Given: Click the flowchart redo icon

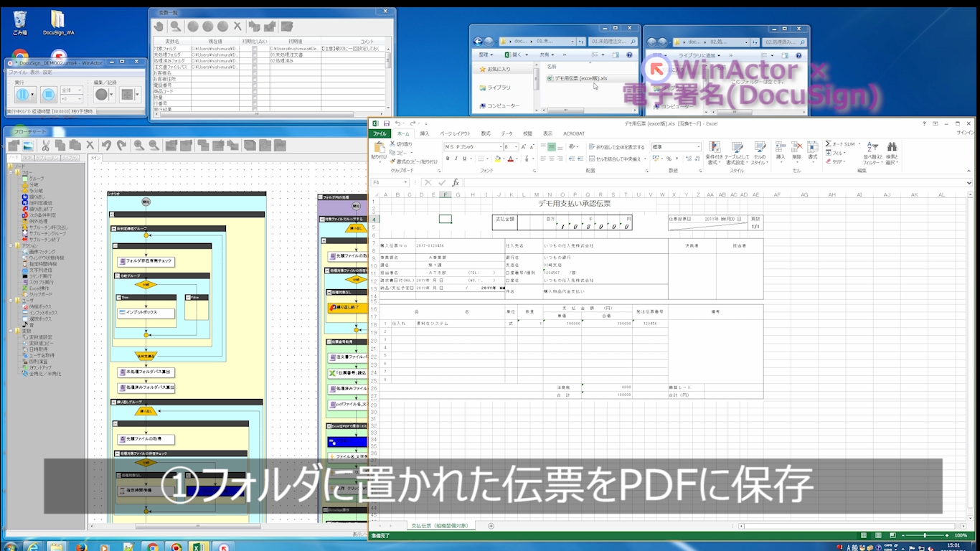Looking at the screenshot, I should [x=121, y=146].
